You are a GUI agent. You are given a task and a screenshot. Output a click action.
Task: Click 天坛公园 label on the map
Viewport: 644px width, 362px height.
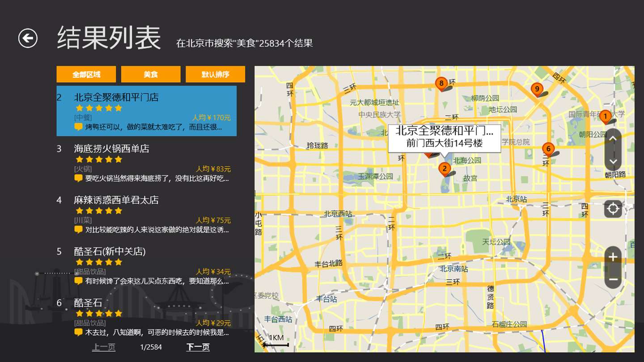pos(496,242)
